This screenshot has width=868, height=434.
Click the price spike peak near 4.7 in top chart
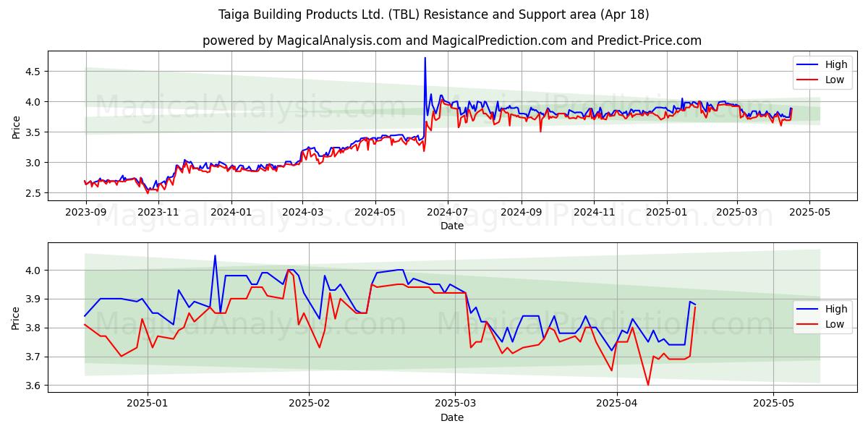(425, 58)
